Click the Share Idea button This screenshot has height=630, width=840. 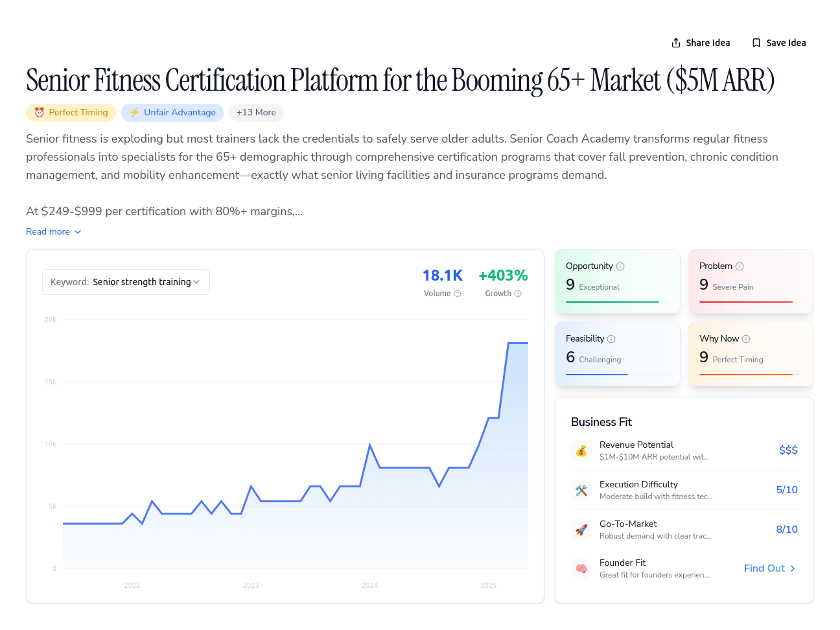coord(701,43)
